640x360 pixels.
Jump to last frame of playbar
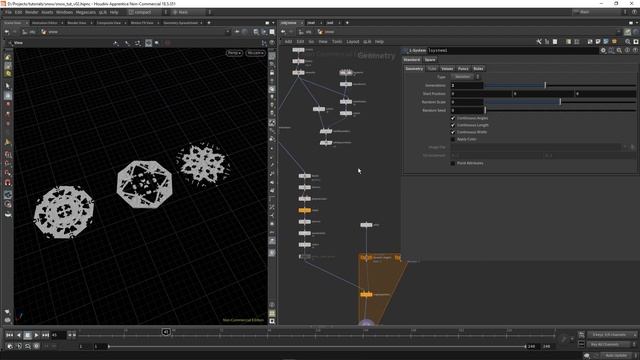(x=45, y=335)
